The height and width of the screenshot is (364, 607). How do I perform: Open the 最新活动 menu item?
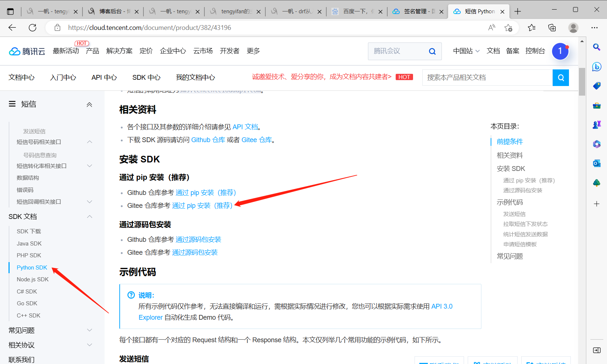pos(66,51)
